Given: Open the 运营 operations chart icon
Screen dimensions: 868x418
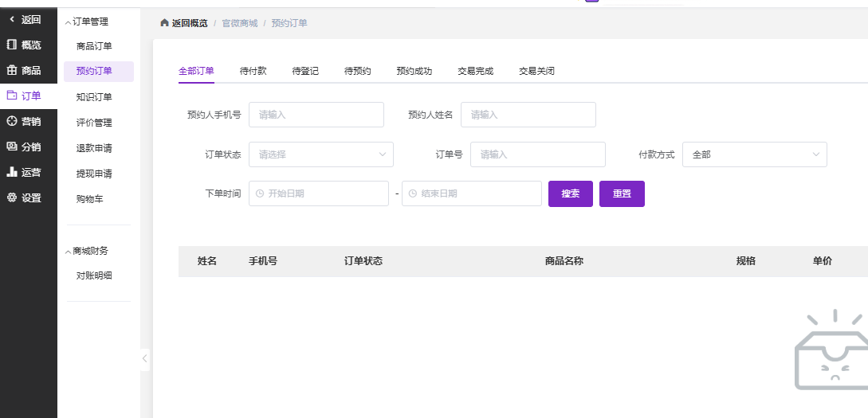Looking at the screenshot, I should click(x=11, y=172).
